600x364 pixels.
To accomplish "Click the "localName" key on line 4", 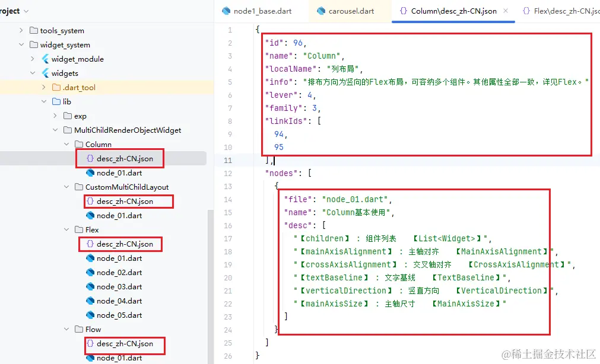I will [291, 69].
